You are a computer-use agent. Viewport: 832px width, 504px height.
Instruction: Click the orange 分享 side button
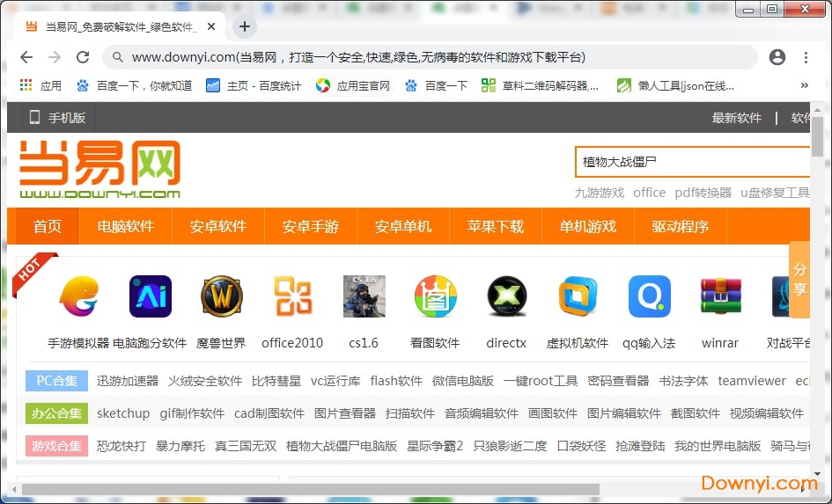[799, 280]
